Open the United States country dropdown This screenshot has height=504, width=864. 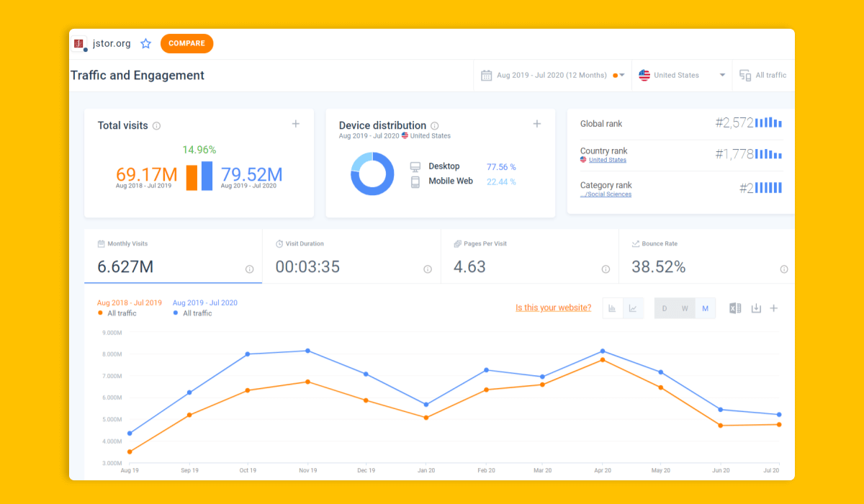pos(682,75)
